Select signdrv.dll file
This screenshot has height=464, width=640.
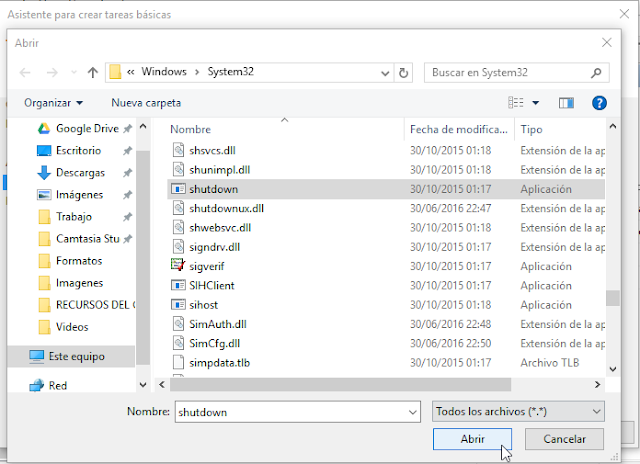[215, 247]
